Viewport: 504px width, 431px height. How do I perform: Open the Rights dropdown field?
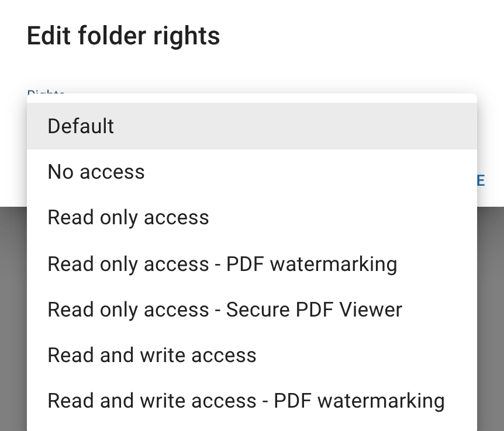pos(47,95)
